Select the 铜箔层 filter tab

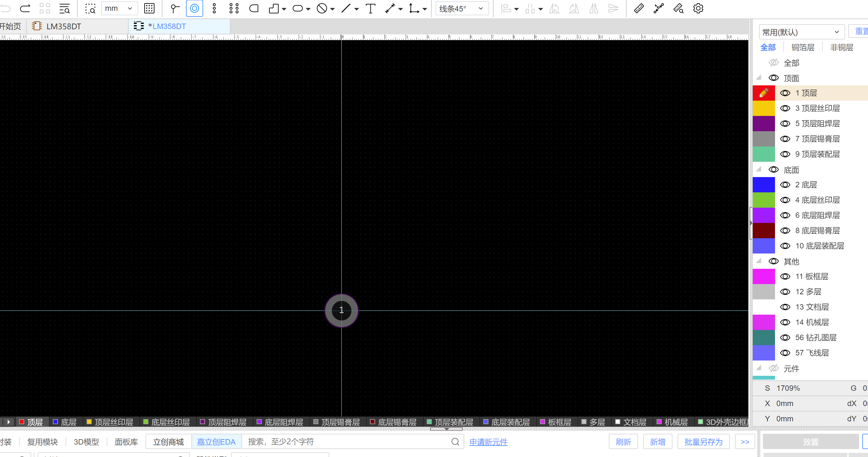[803, 47]
